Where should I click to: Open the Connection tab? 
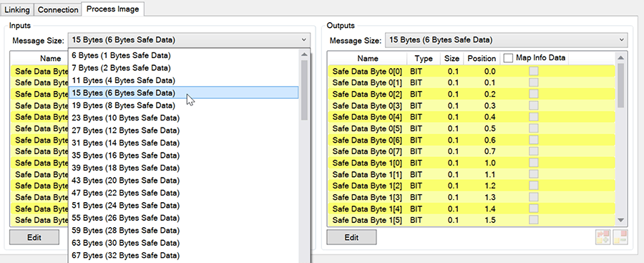(x=58, y=9)
